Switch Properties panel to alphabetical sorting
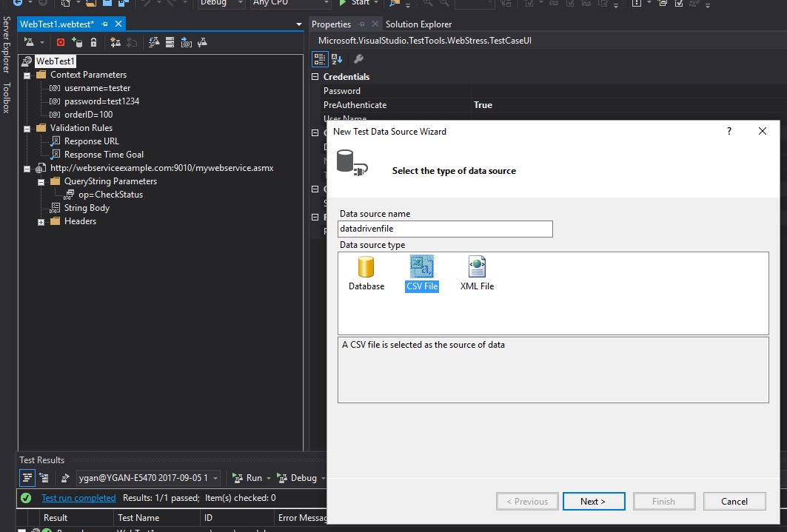This screenshot has height=532, width=787. 335,58
